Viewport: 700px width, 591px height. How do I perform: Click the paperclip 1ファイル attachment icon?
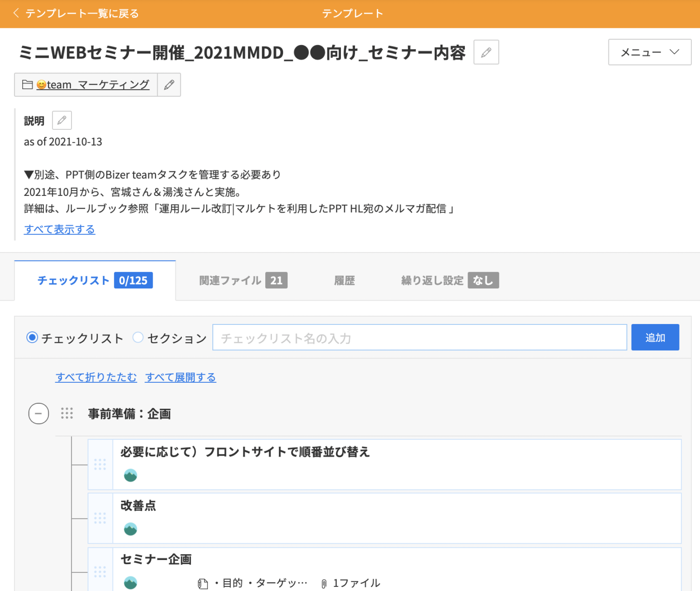(x=324, y=583)
